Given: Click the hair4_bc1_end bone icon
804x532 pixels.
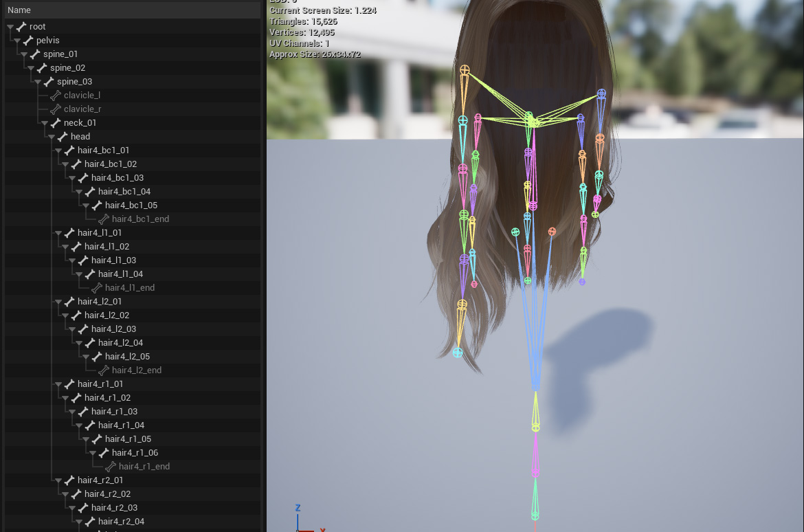Looking at the screenshot, I should click(x=104, y=219).
